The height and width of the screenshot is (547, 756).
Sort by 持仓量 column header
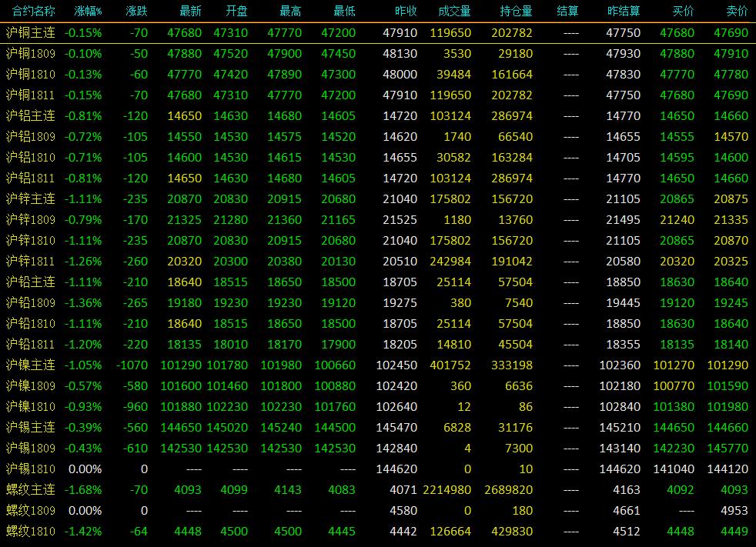516,11
